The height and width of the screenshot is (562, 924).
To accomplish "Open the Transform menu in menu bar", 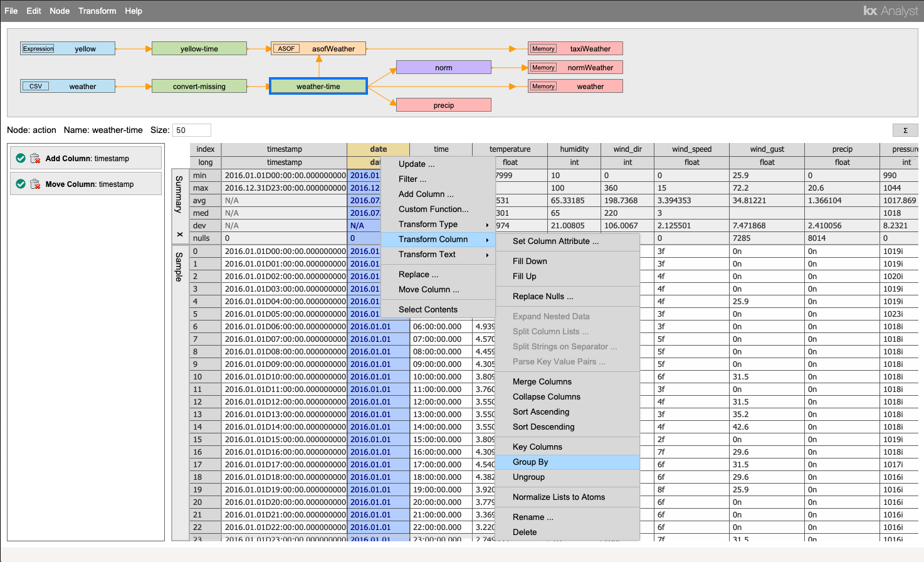I will click(x=97, y=11).
